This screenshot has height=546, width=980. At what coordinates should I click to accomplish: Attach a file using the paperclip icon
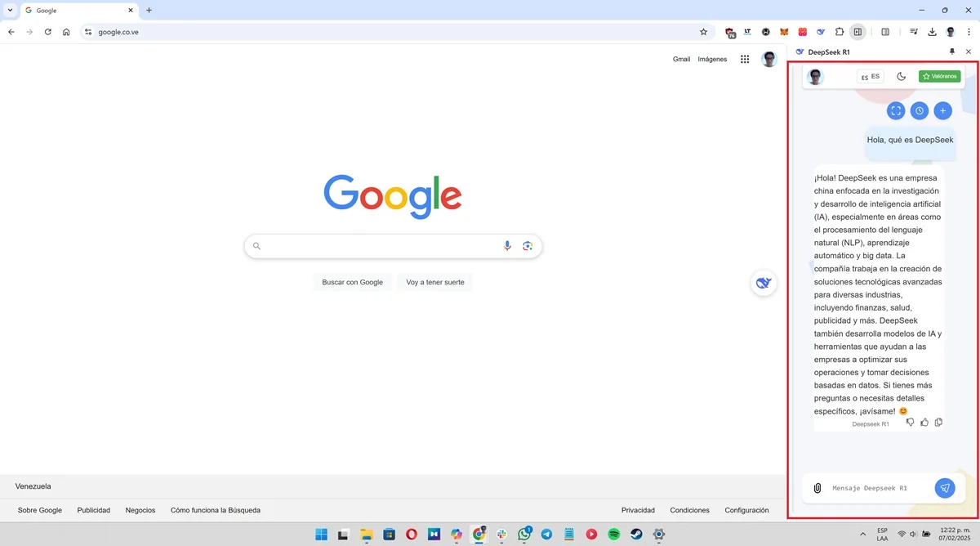click(x=817, y=488)
